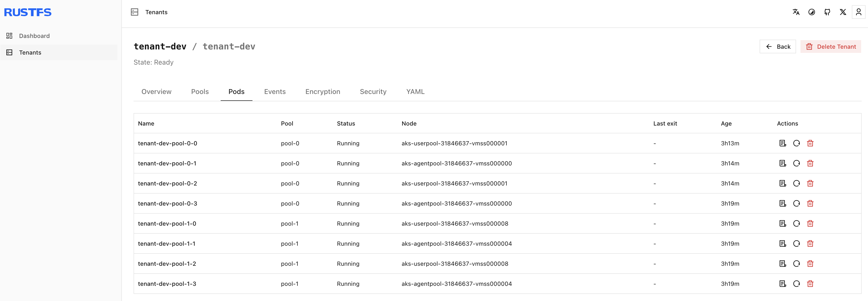Click the Age column header

pyautogui.click(x=726, y=123)
